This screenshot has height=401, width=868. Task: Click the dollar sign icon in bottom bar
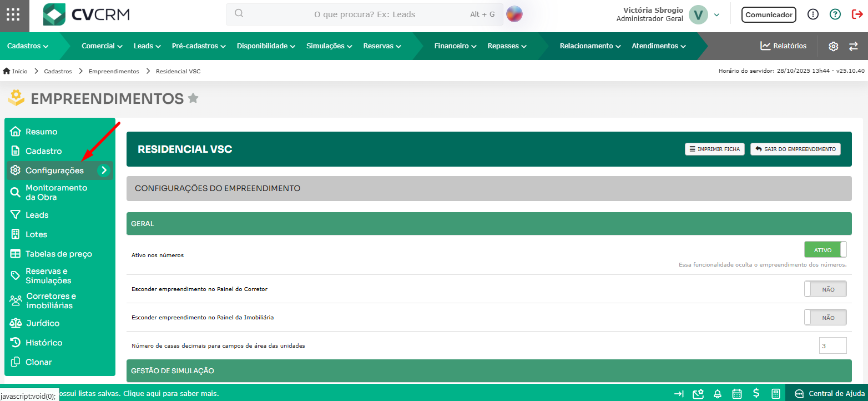point(756,393)
